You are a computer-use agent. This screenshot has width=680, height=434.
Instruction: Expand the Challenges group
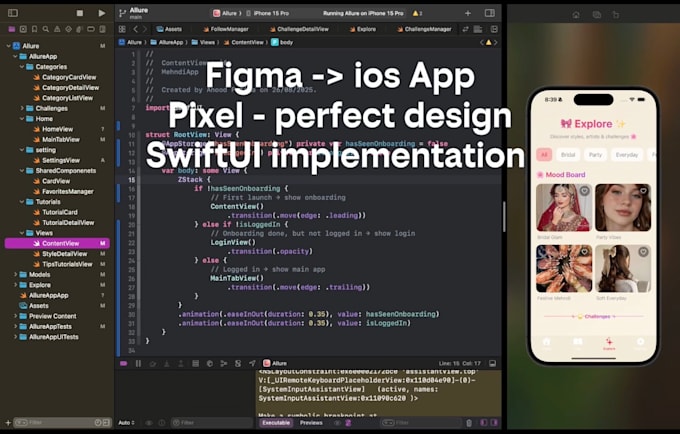22,108
